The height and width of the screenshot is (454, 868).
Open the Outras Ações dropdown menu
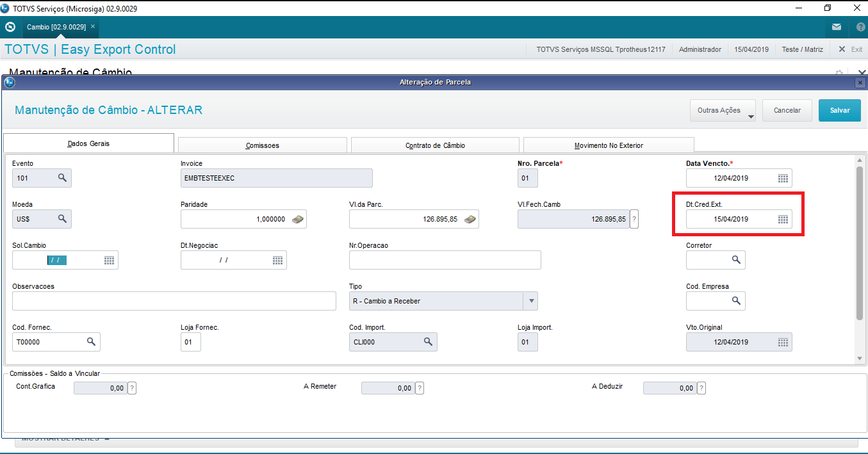(723, 110)
